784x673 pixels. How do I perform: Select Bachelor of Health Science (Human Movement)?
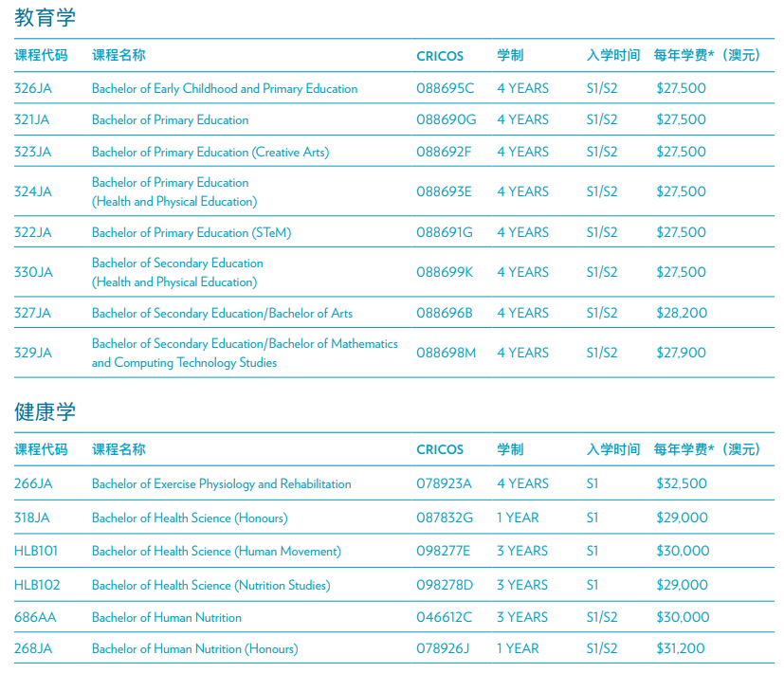point(216,552)
